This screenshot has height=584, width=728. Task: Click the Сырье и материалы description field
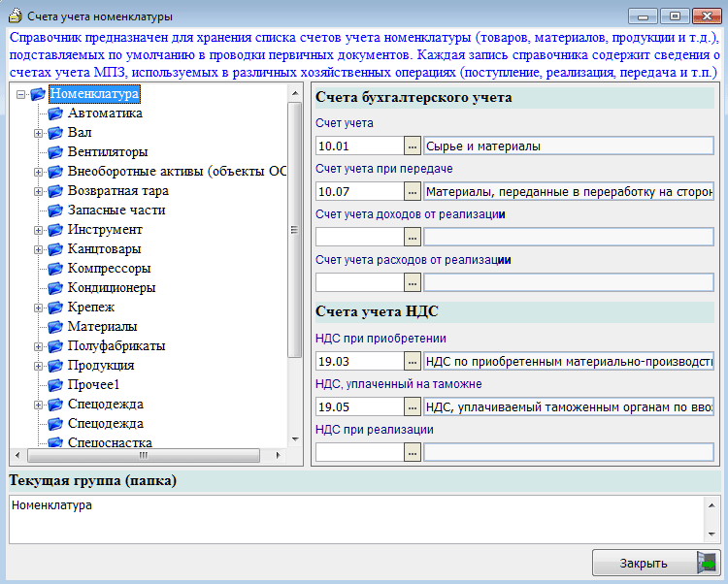[569, 146]
